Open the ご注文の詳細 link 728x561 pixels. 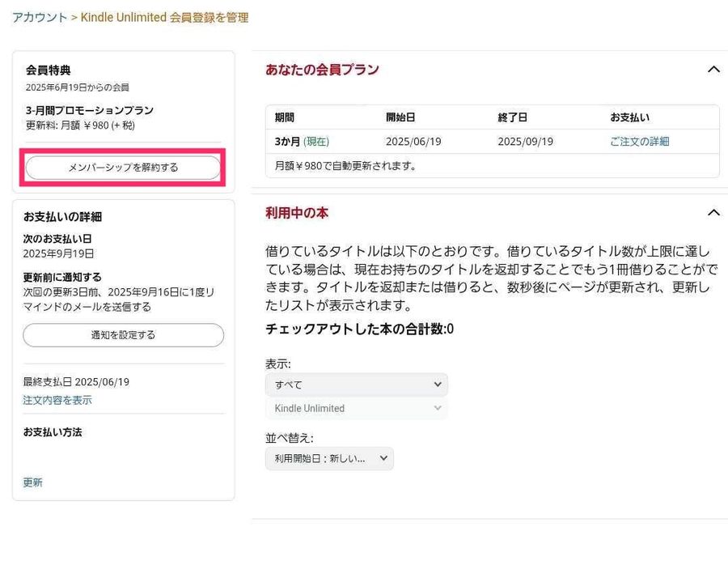tap(639, 142)
